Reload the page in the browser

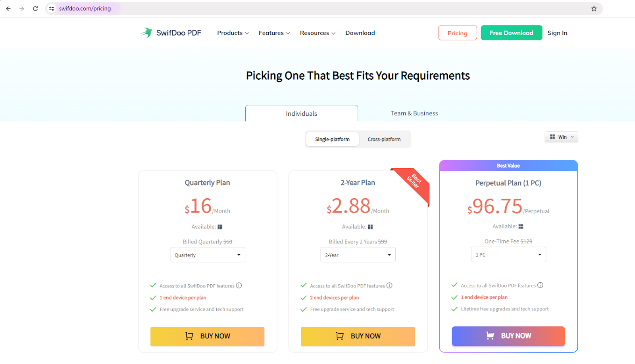[35, 9]
